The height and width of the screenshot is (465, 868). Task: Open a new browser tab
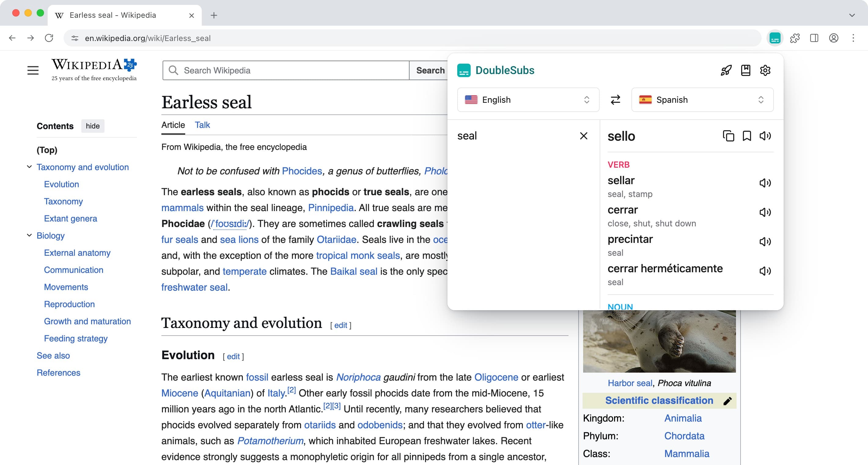tap(214, 15)
